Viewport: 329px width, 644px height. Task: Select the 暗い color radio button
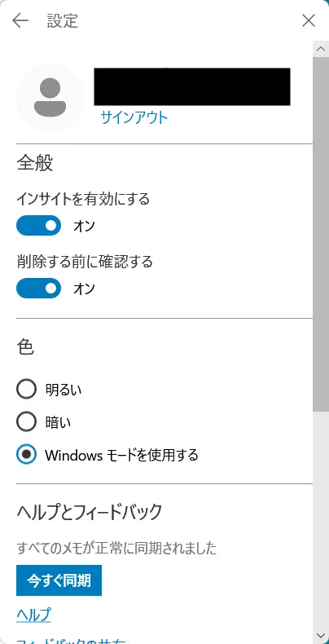[x=26, y=422]
